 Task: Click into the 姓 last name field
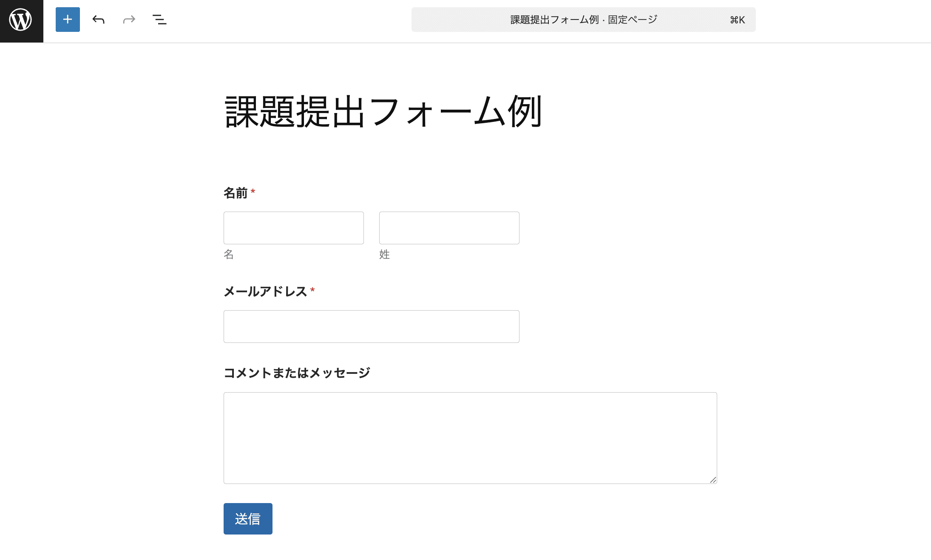pos(449,228)
